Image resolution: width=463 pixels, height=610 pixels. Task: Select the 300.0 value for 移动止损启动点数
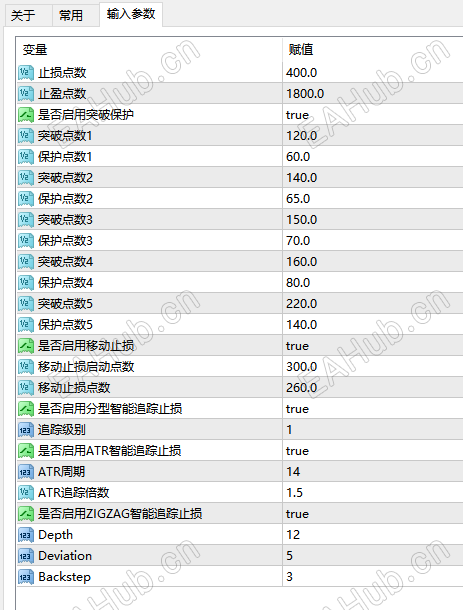302,367
